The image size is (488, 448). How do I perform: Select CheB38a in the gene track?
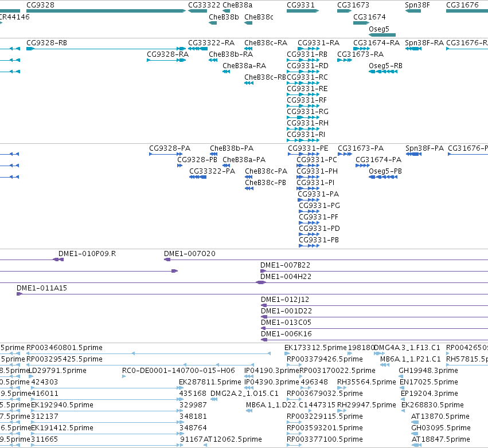237,5
